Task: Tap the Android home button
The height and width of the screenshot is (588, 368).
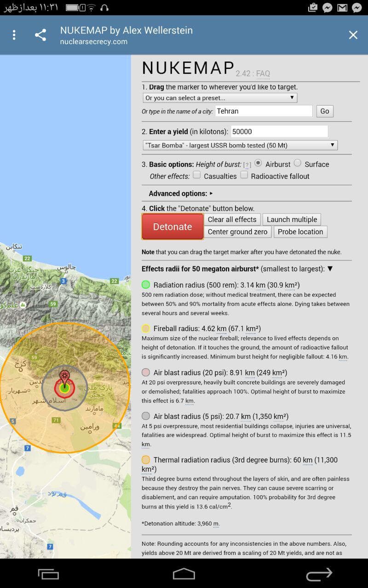Action: click(184, 574)
